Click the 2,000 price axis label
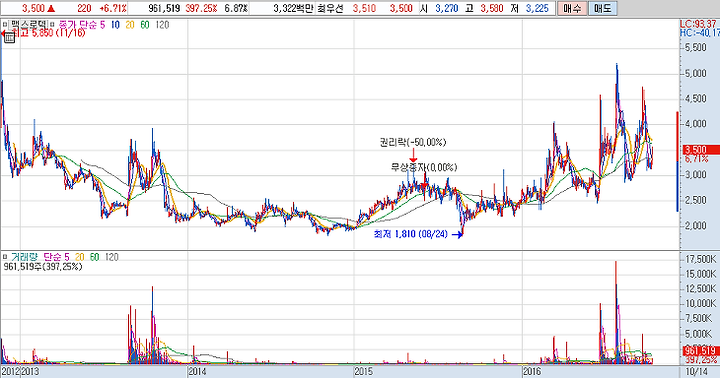 click(x=695, y=226)
